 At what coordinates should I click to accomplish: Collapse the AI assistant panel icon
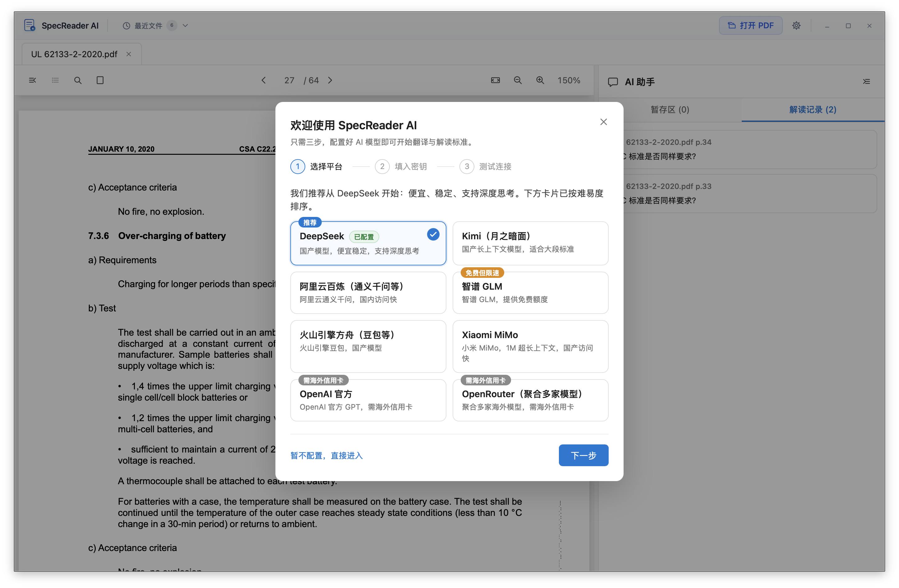(866, 81)
